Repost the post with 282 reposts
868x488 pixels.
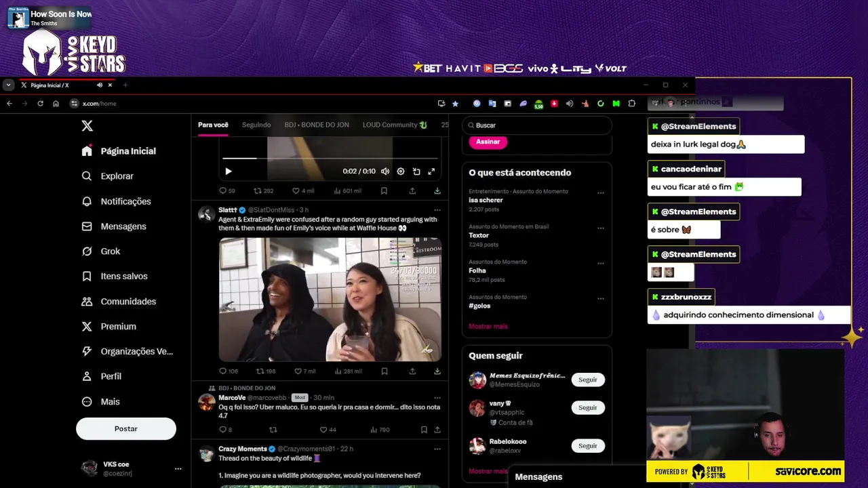tap(263, 191)
